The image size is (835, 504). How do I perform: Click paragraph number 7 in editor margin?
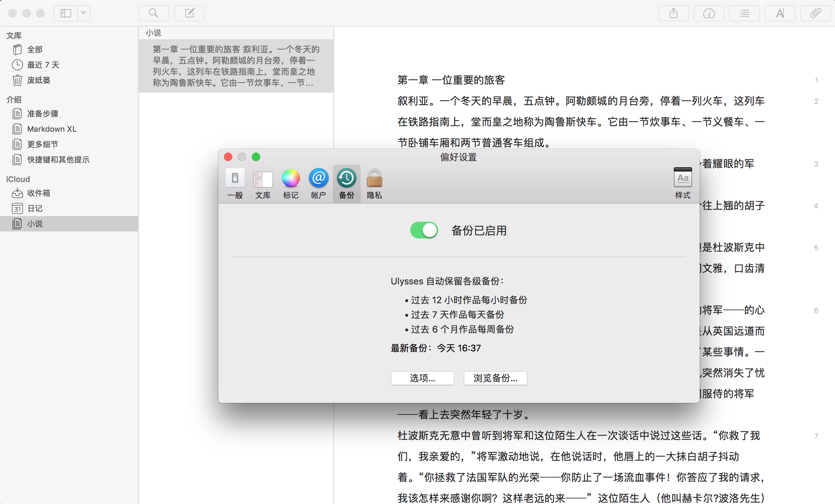pos(816,436)
